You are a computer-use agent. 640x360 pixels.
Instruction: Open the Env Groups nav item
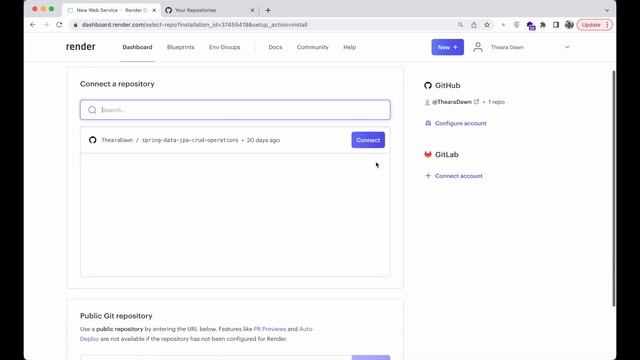click(x=224, y=47)
